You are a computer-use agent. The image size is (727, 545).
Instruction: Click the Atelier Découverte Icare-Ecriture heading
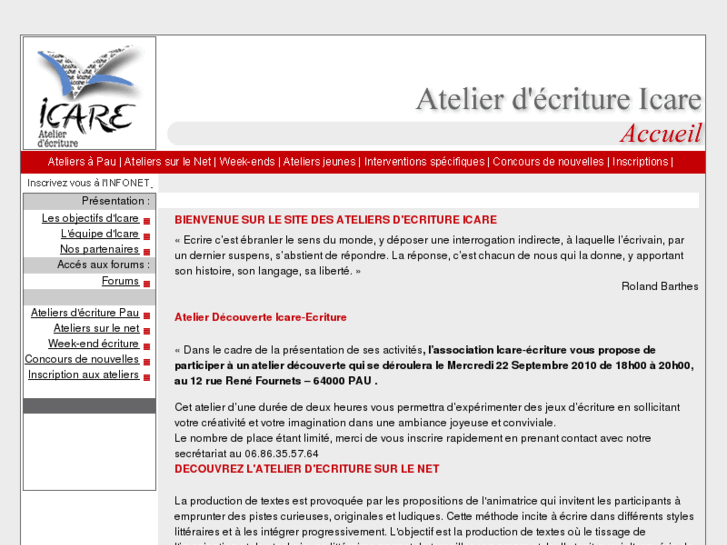tap(261, 317)
